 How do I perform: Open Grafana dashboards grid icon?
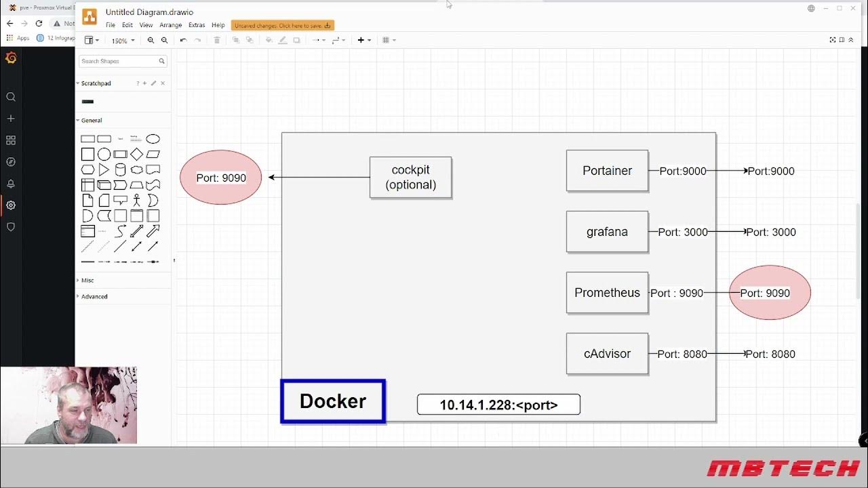11,140
